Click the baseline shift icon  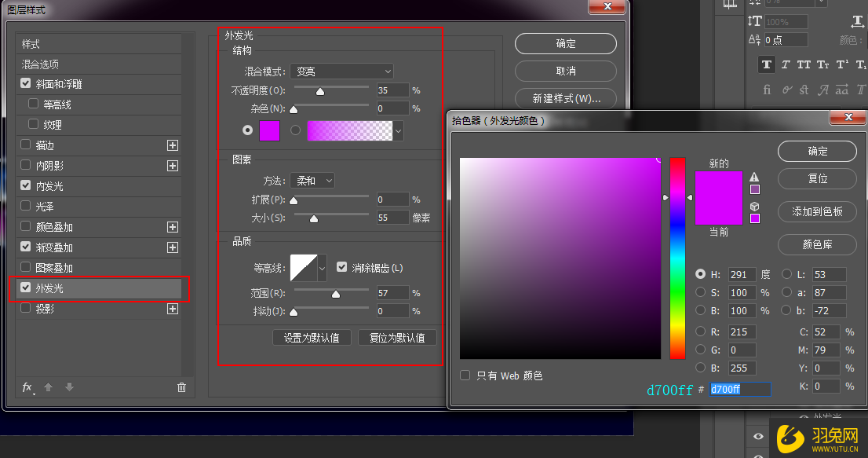click(754, 40)
